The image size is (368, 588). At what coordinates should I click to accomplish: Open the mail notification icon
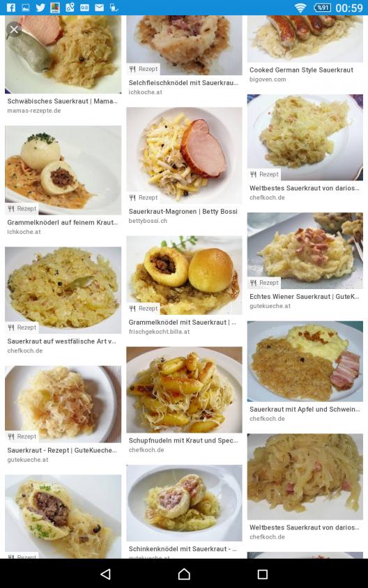pyautogui.click(x=99, y=7)
